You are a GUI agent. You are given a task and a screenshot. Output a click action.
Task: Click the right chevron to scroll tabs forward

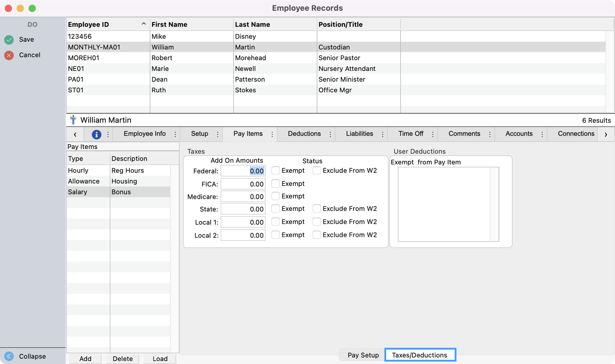(x=606, y=134)
